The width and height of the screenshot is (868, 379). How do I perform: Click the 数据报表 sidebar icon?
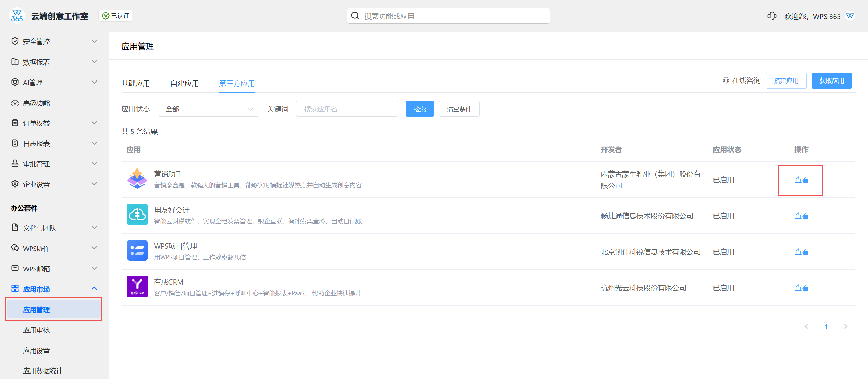coord(15,62)
